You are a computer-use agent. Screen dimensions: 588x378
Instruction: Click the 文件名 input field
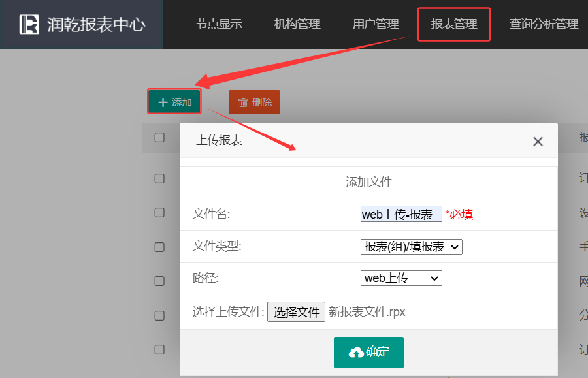400,214
